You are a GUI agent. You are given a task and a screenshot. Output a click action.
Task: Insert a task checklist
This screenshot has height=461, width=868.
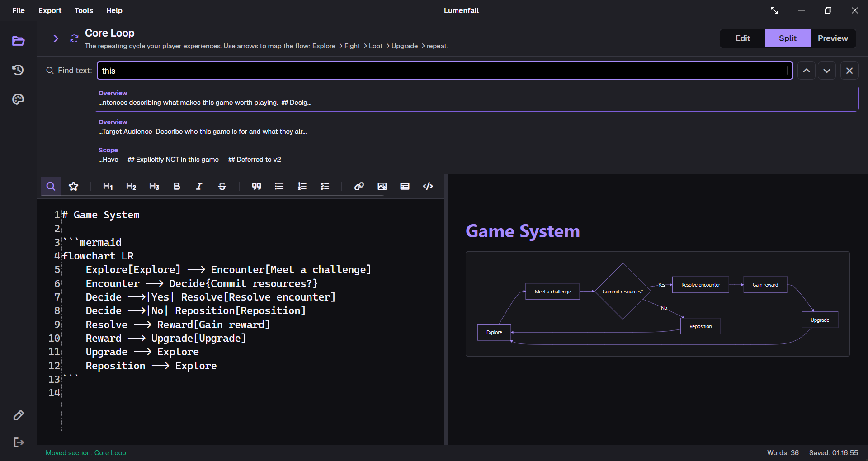[325, 186]
